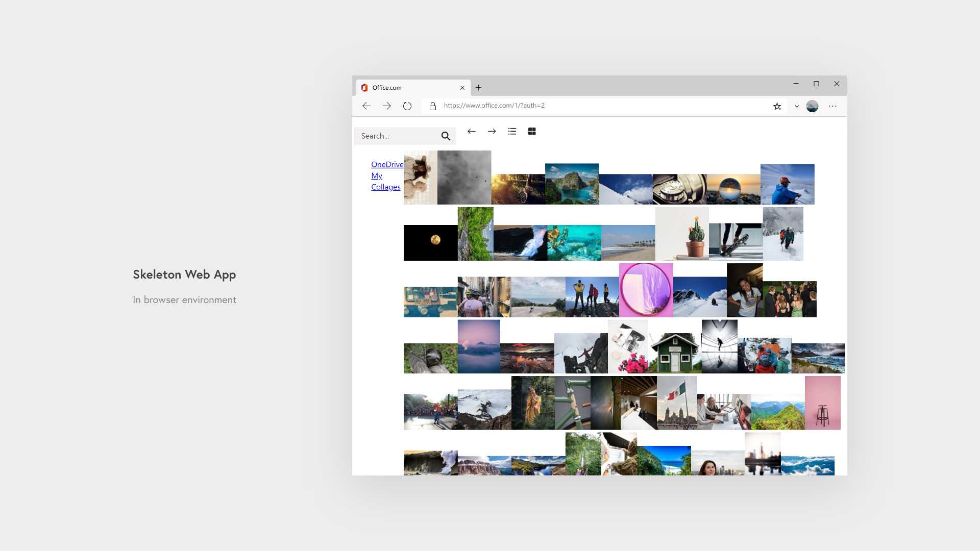Add page to favorites with star icon
The image size is (980, 551).
point(777,106)
